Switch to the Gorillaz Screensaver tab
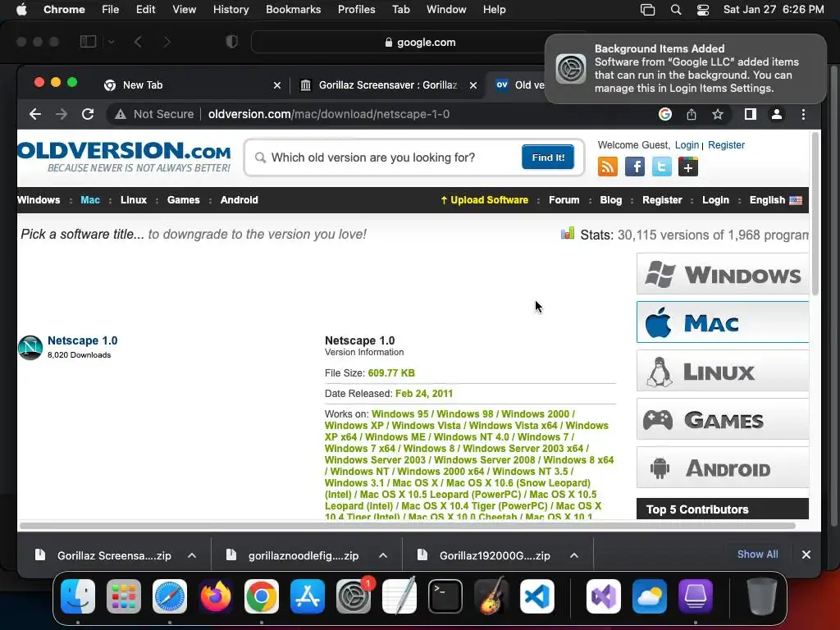Viewport: 840px width, 630px height. pyautogui.click(x=387, y=85)
